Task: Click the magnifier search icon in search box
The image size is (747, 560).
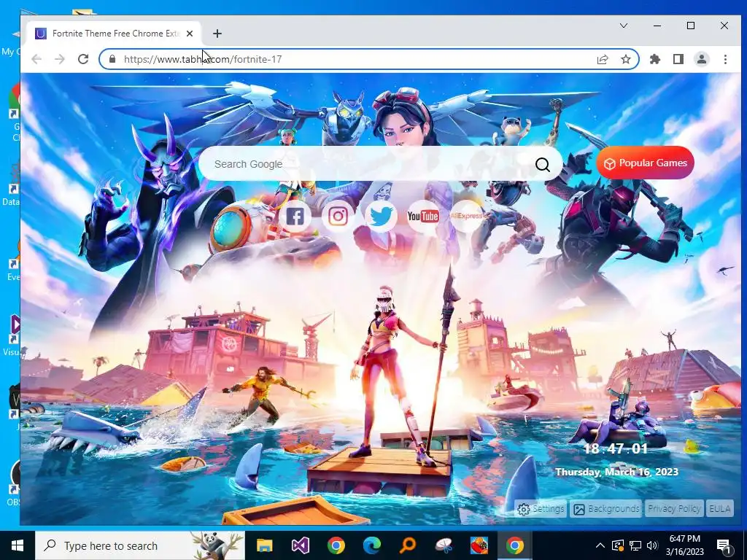Action: [x=543, y=164]
